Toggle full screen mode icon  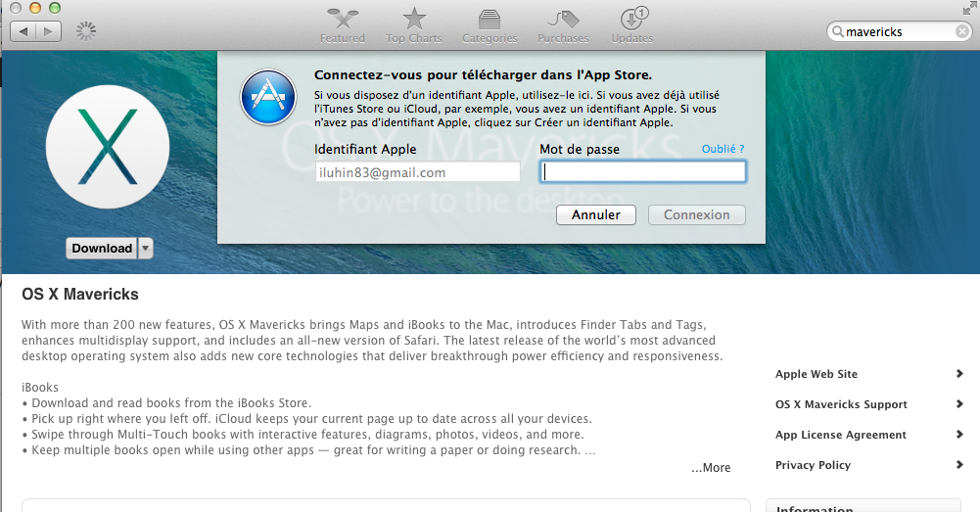click(x=970, y=8)
